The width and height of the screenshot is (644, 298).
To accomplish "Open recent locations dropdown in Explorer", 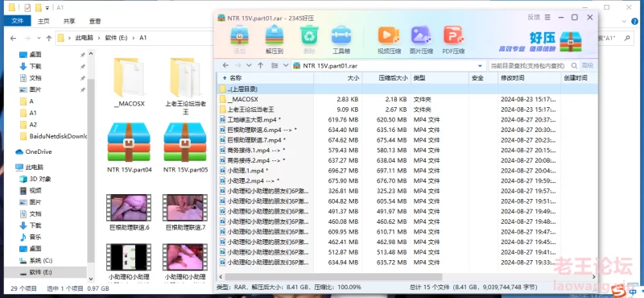I will [39, 38].
